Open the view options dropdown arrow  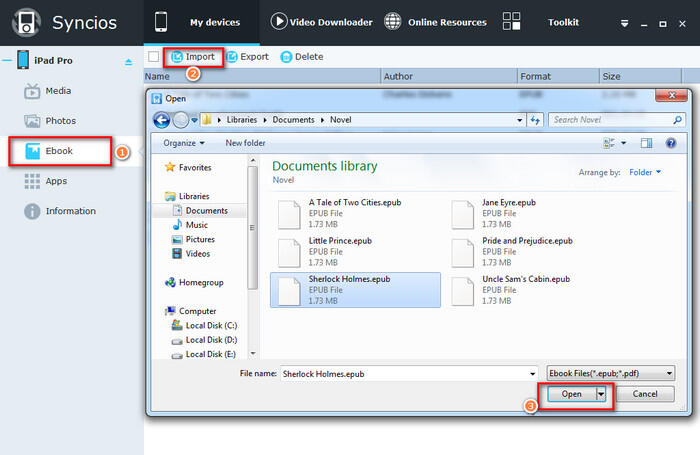tap(624, 143)
